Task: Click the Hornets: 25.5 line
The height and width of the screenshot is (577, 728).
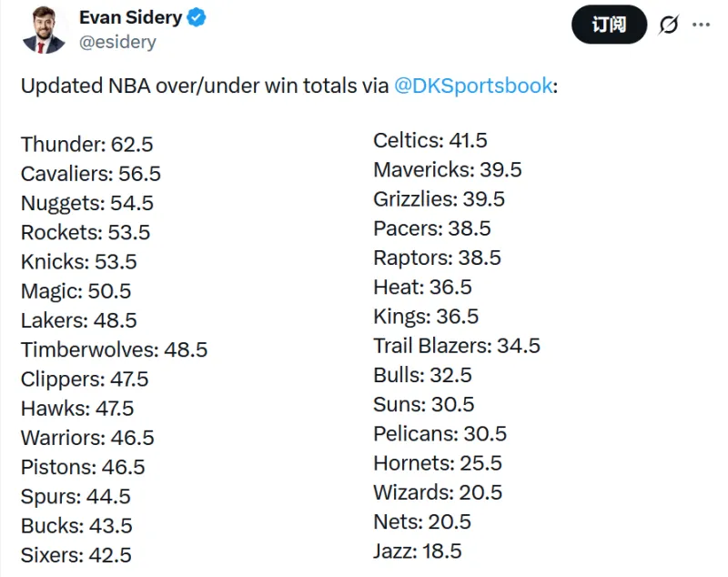Action: tap(437, 463)
